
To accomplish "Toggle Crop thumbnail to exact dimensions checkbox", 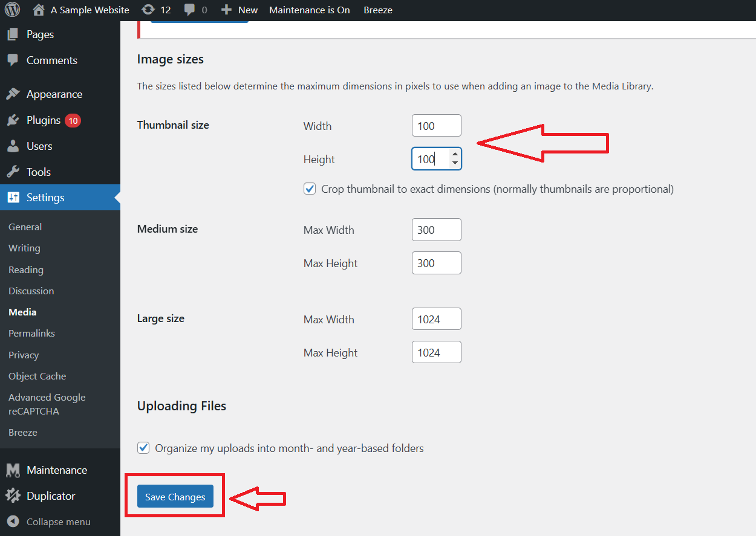I will tap(310, 189).
